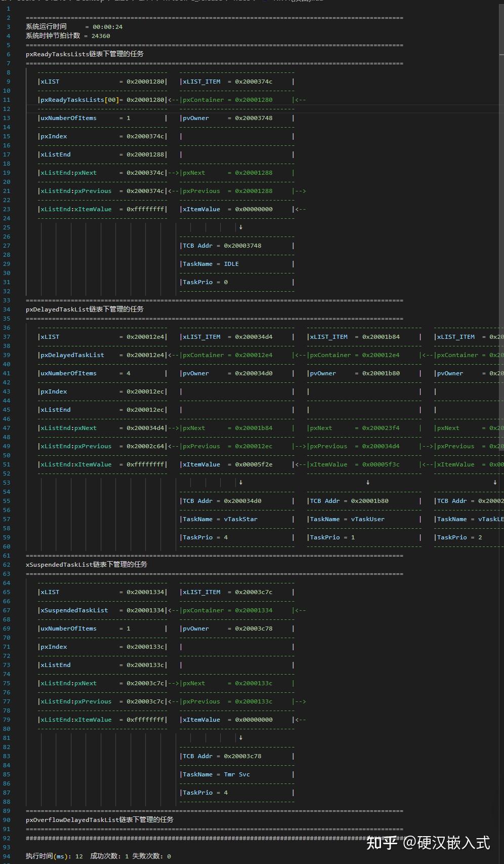
Task: Click the 'TaskPrio = 0' entry
Action: click(205, 282)
